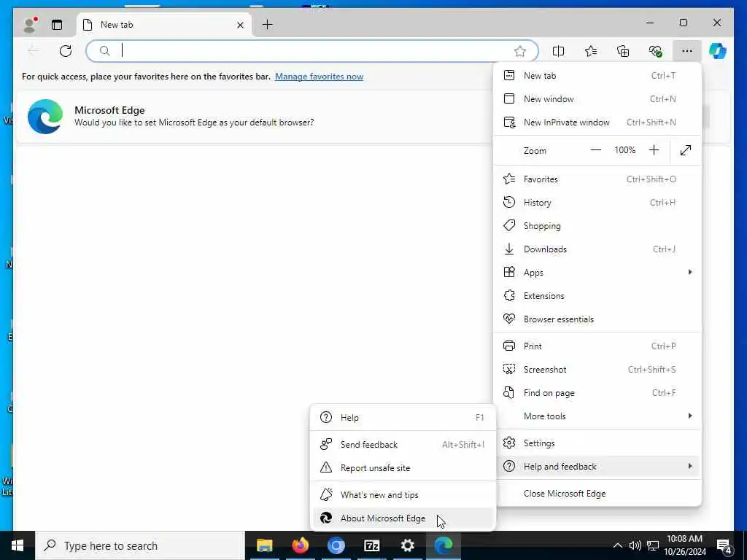Expand the More tools submenu
747x560 pixels.
pos(597,416)
